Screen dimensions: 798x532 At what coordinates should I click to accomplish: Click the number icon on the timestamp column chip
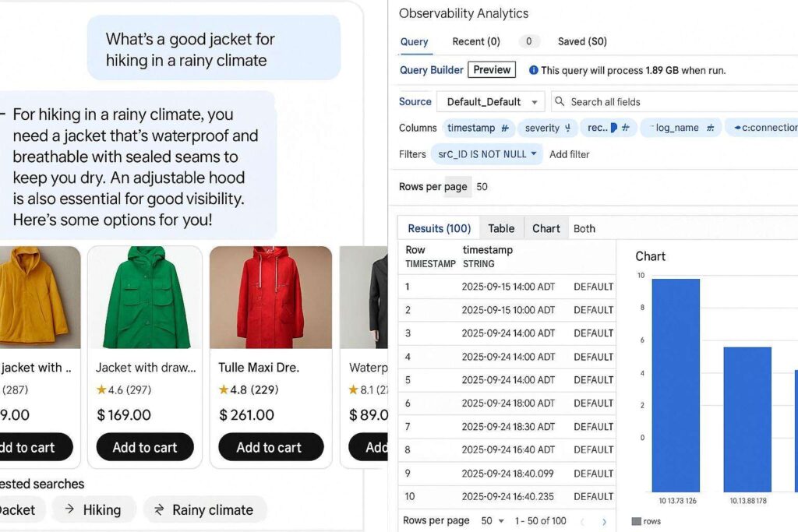click(x=503, y=128)
